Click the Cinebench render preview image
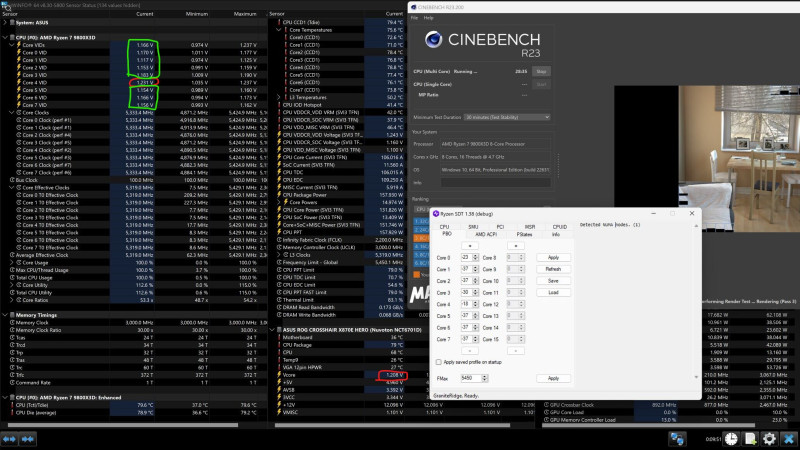The height and width of the screenshot is (450, 800). pyautogui.click(x=739, y=158)
